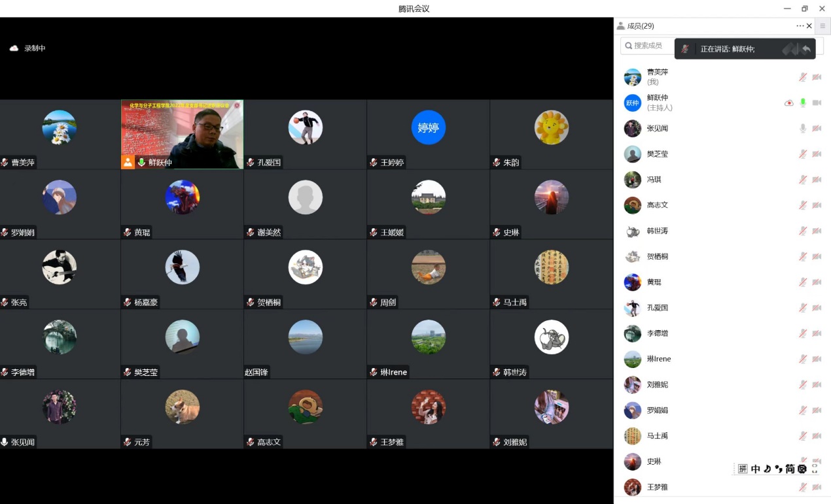
Task: Open the hamburger menu beside members panel
Action: [x=822, y=26]
